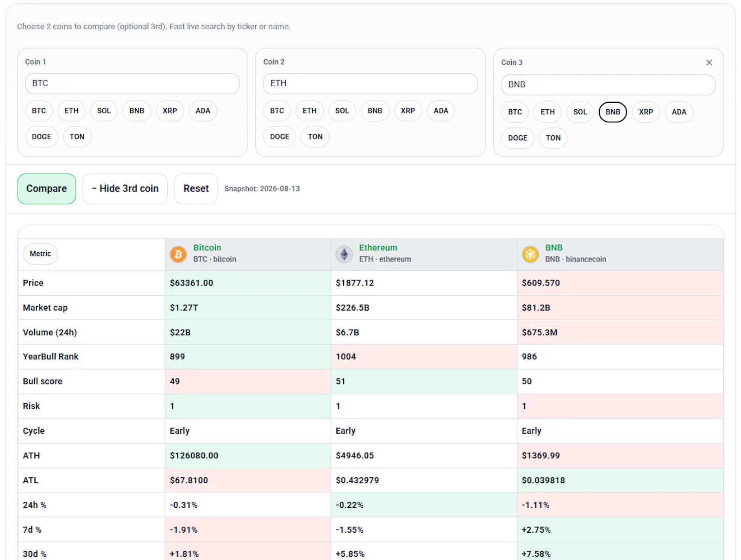Click the Metric header pill
Viewport: 741px width, 560px height.
click(40, 254)
